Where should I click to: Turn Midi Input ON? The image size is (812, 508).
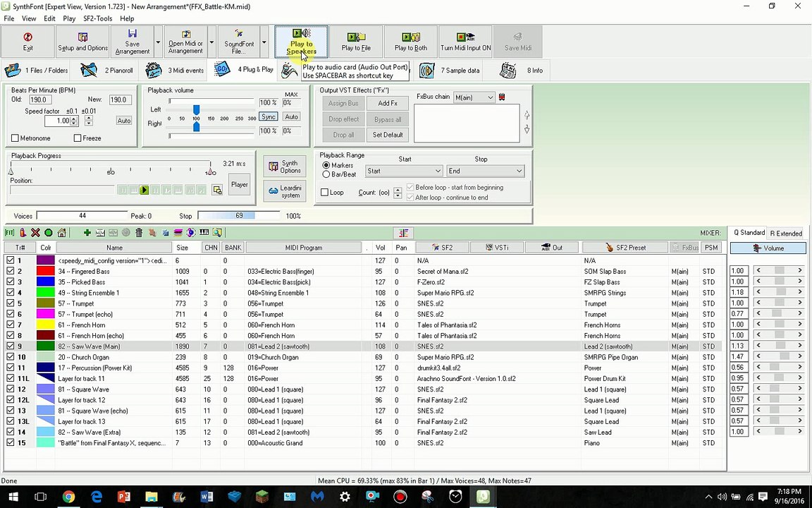[465, 41]
